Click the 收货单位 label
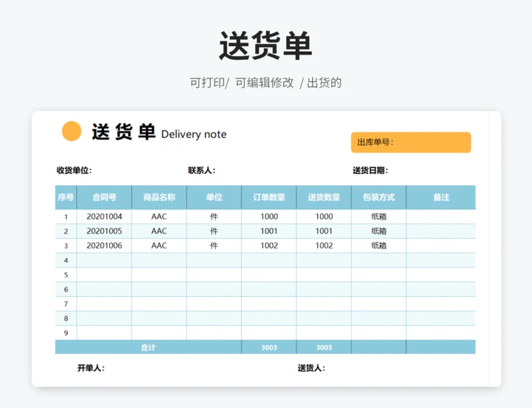 74,170
